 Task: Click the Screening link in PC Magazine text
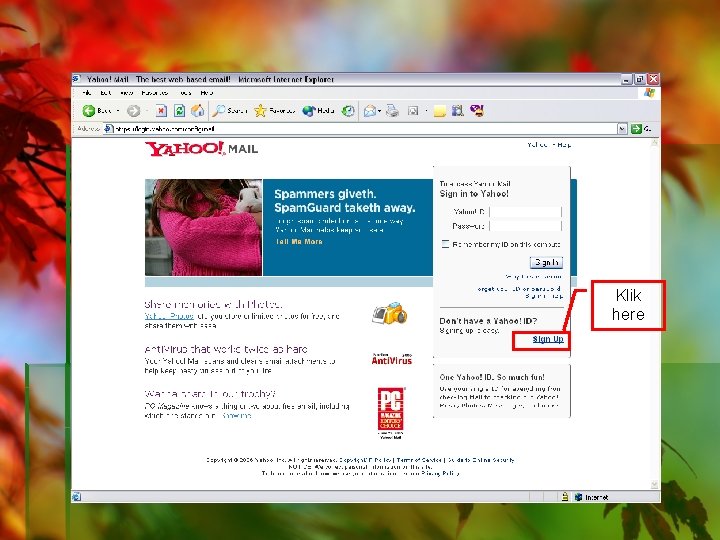(236, 416)
